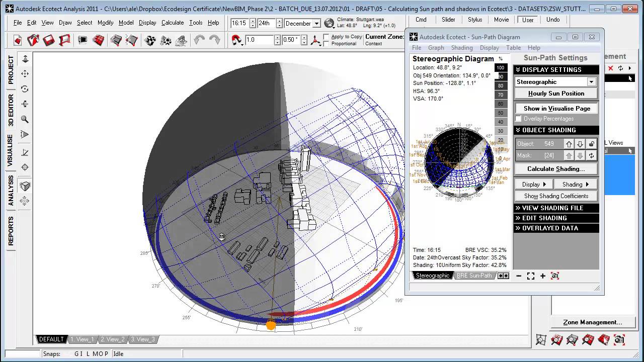Image resolution: width=644 pixels, height=362 pixels.
Task: Click the camera snapshot icon in Sun-Path window
Action: coord(555,276)
